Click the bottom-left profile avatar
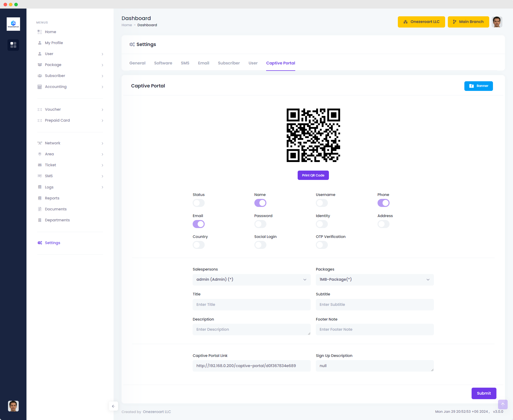Image resolution: width=513 pixels, height=420 pixels. coord(13,406)
